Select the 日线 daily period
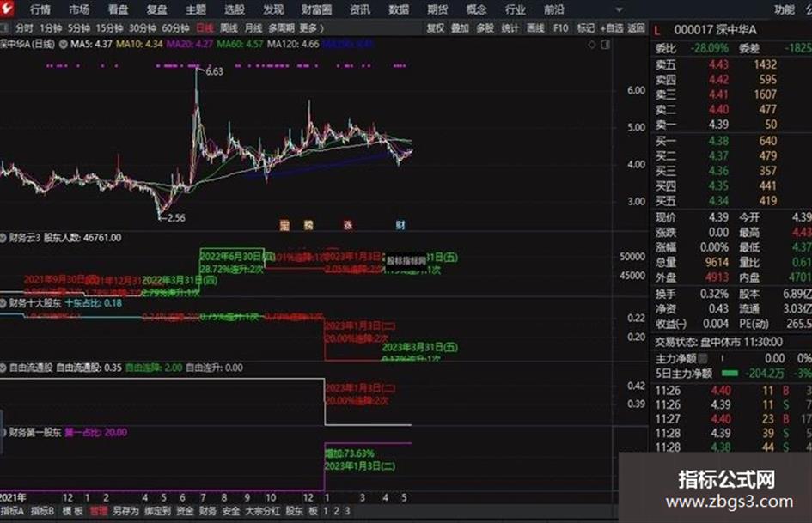This screenshot has width=812, height=523. pyautogui.click(x=205, y=28)
